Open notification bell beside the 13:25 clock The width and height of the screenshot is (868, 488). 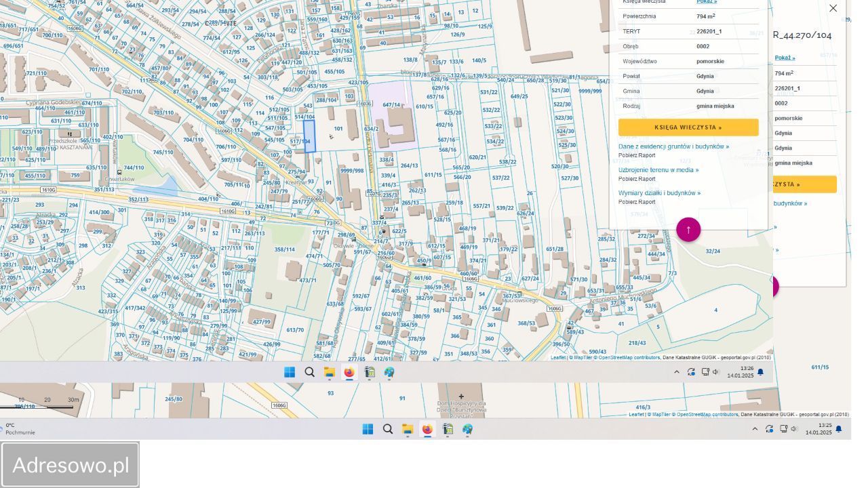coord(839,429)
